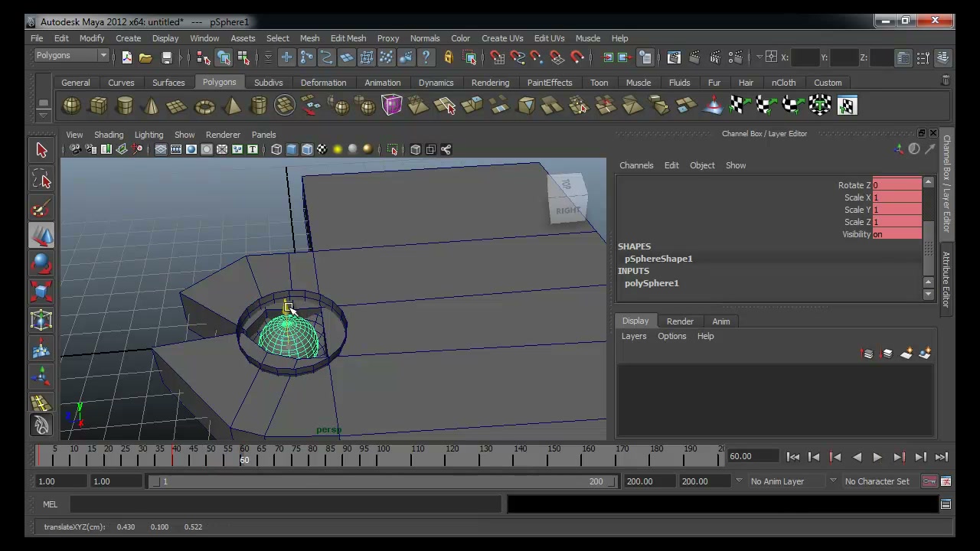
Task: Activate the Select tool in toolbox
Action: click(x=41, y=150)
